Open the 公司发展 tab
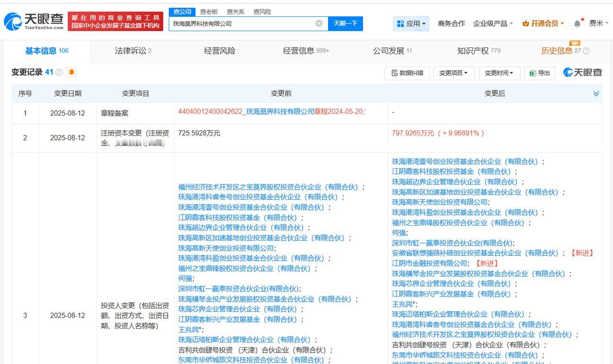 coord(392,51)
